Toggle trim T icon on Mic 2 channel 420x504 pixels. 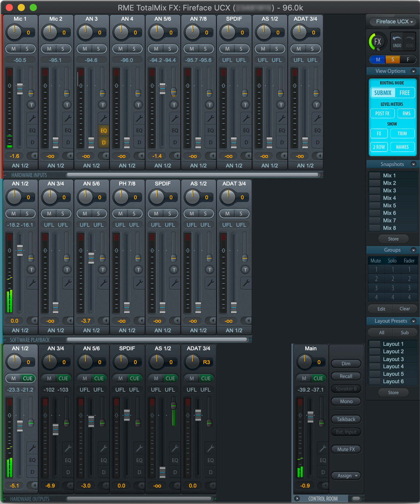pos(67,105)
